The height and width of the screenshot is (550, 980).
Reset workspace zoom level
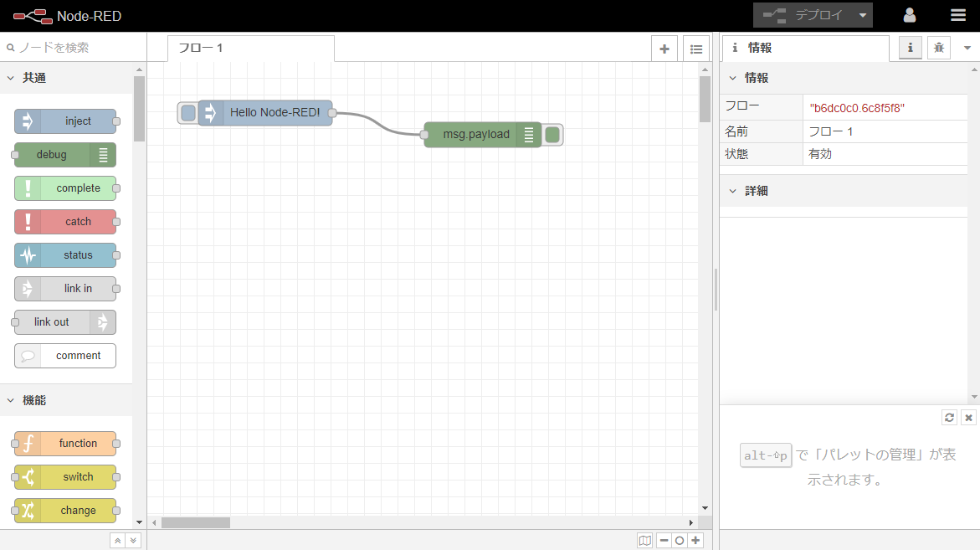680,541
